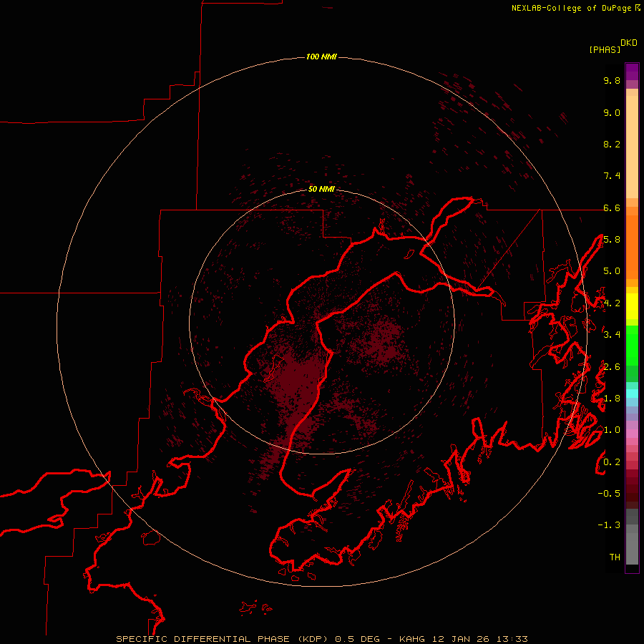This screenshot has width=644, height=644.
Task: Click the 9.0 legend value
Action: tap(612, 112)
